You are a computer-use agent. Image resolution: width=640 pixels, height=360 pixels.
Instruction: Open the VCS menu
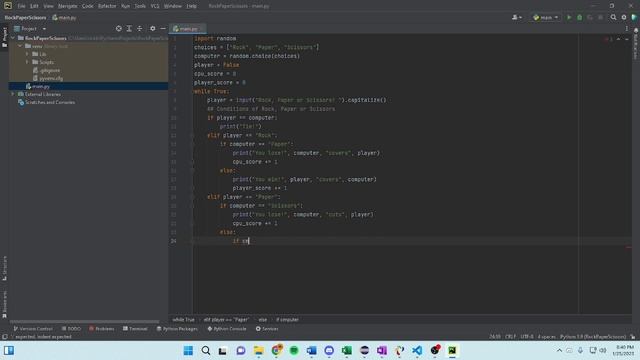click(155, 6)
